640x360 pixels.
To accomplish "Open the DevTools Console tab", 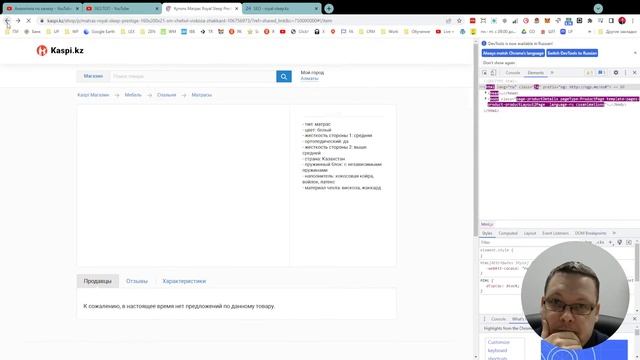I will coord(513,73).
